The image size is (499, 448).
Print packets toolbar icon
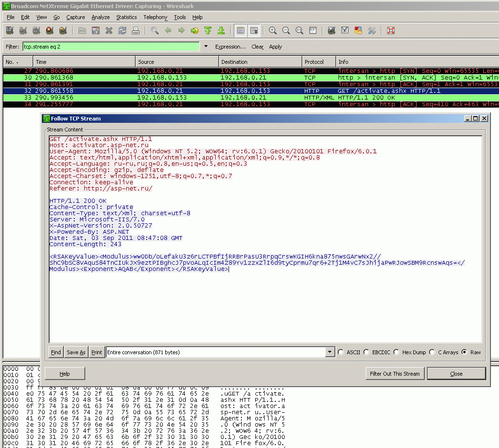[136, 30]
